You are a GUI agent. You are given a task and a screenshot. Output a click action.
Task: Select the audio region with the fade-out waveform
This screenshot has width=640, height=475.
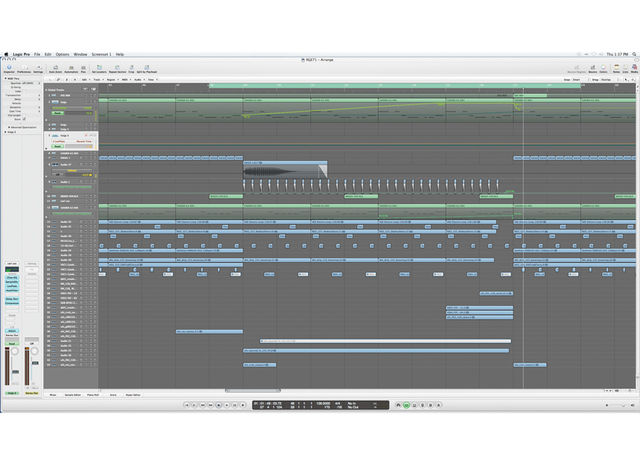pyautogui.click(x=285, y=169)
